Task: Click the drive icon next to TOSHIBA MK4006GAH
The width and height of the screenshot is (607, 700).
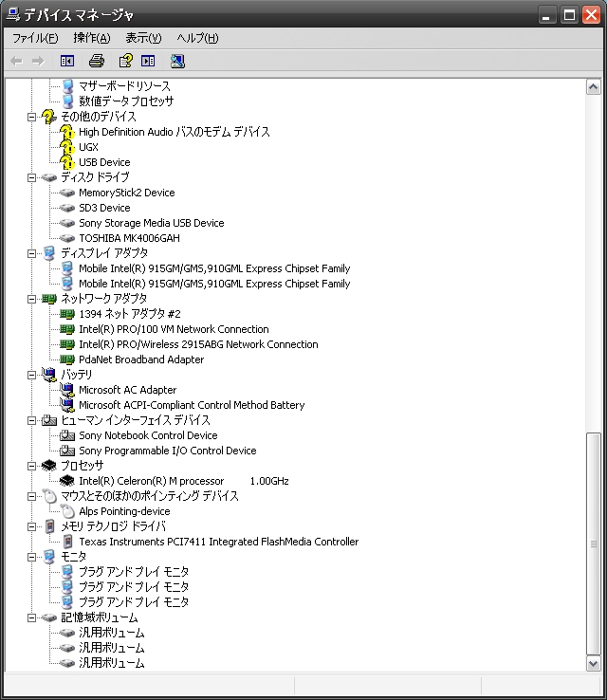Action: (67, 238)
